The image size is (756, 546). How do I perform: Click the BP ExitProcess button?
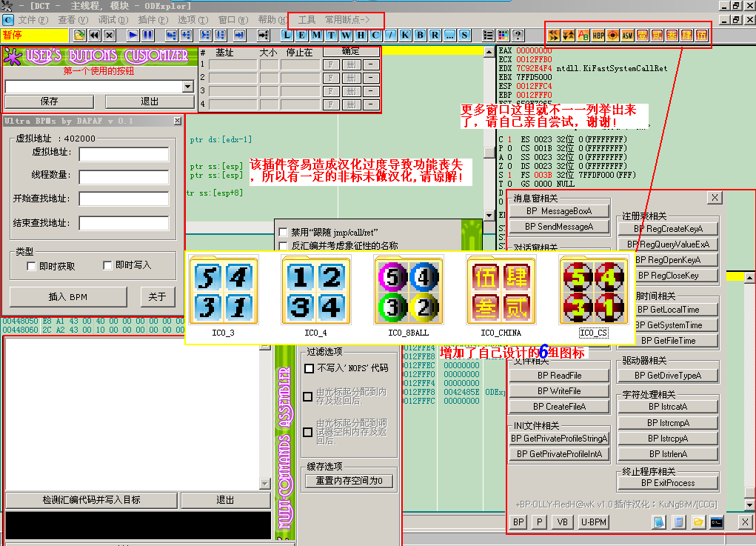[x=668, y=483]
